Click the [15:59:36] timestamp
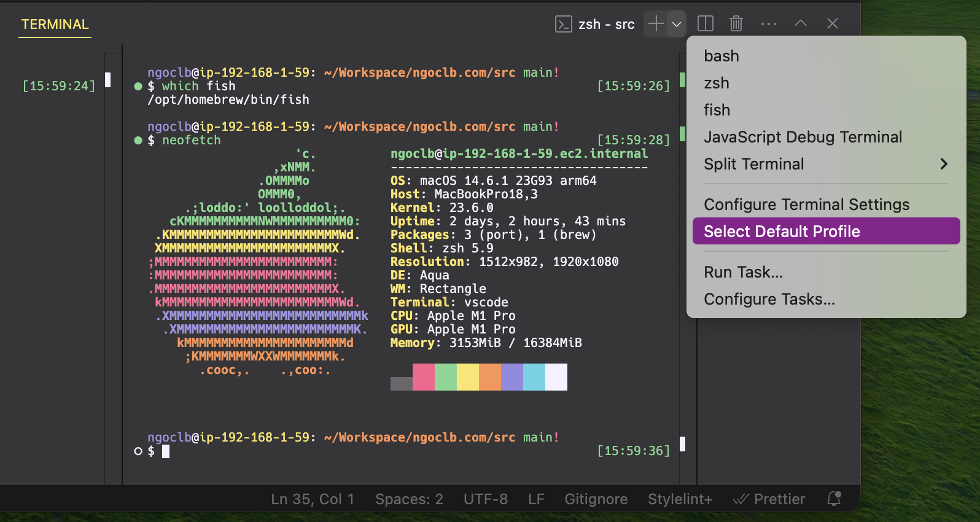 634,451
